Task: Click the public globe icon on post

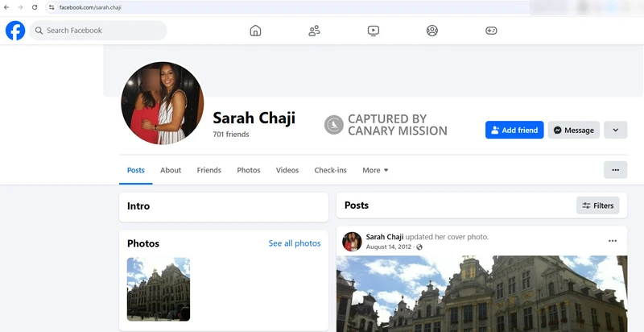Action: pyautogui.click(x=419, y=247)
